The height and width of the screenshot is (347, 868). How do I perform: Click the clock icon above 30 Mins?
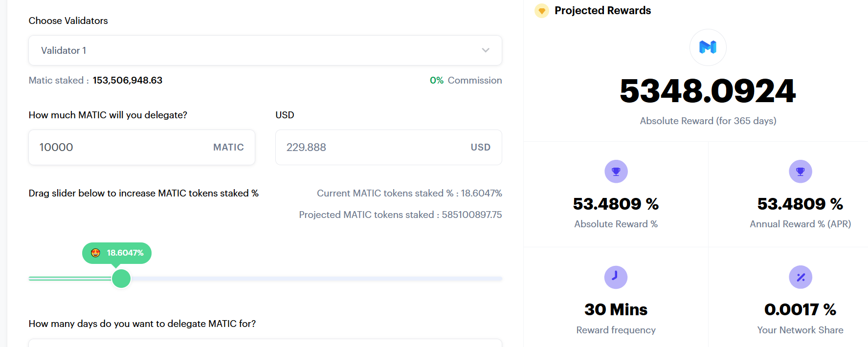pyautogui.click(x=616, y=277)
